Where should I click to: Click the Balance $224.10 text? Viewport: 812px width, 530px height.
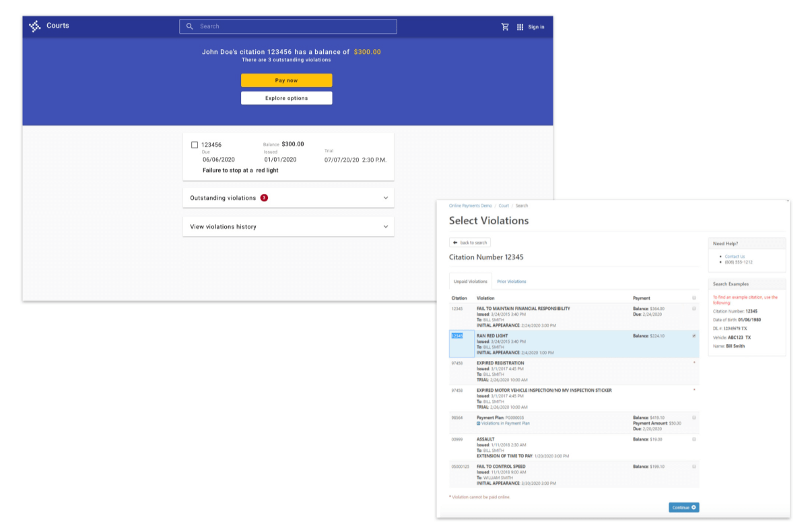coord(648,335)
